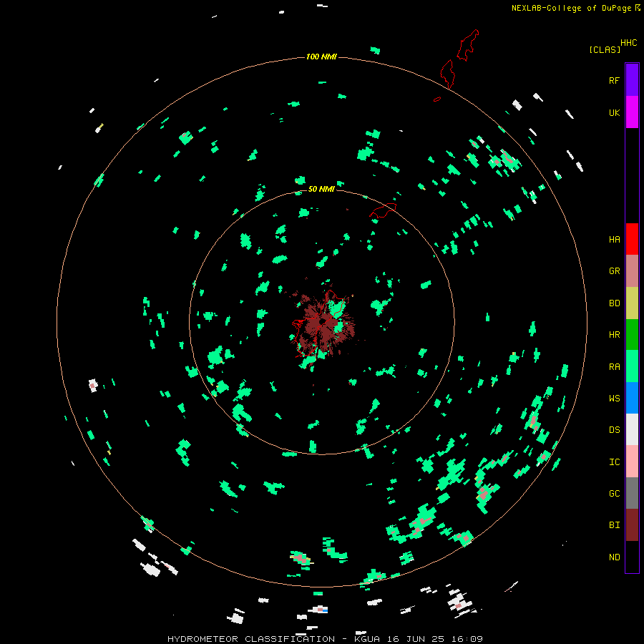Click the GC legend label
This screenshot has height=644, width=644.
pyautogui.click(x=614, y=494)
